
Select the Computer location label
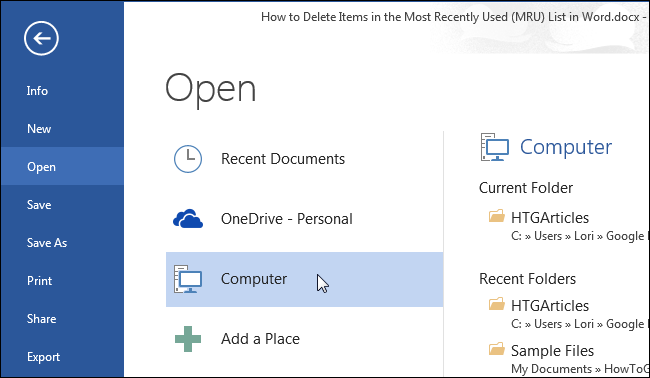click(x=254, y=279)
